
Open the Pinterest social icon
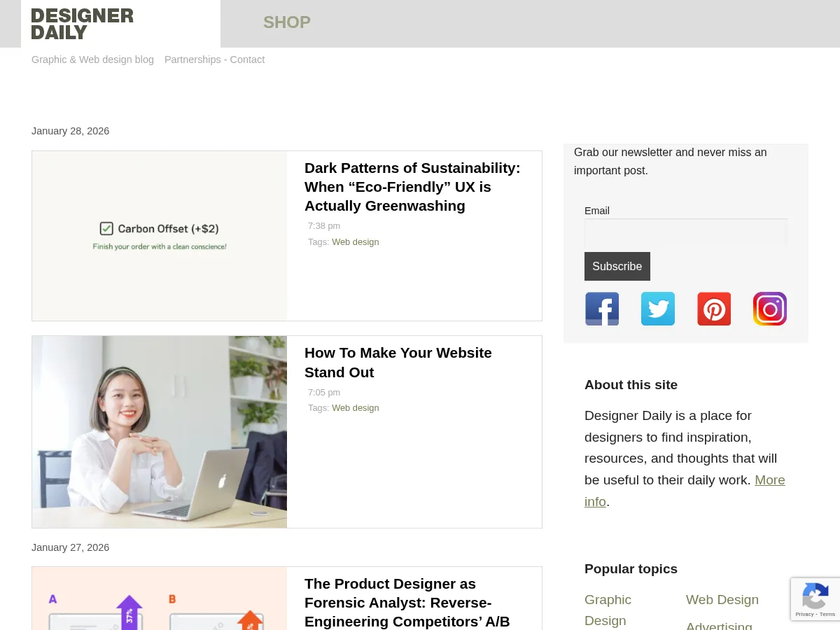point(714,309)
